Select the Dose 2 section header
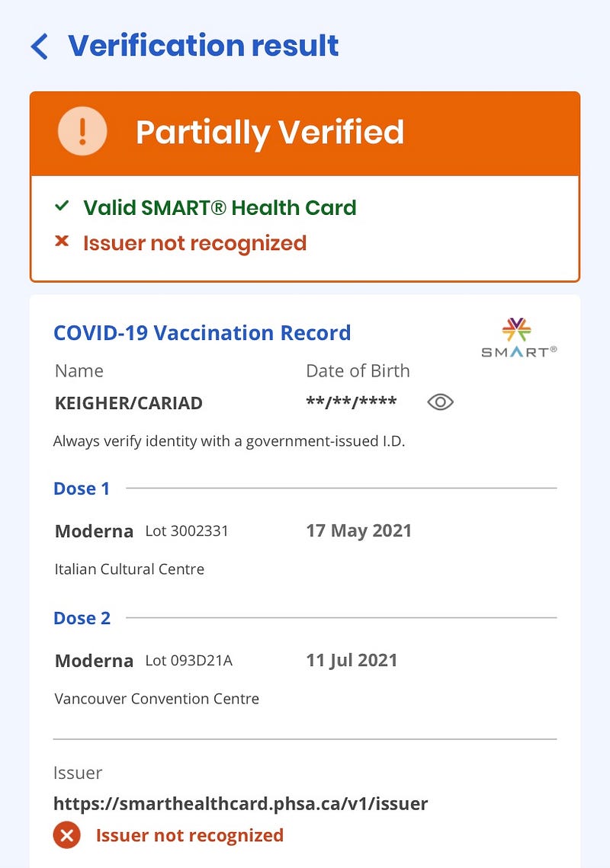 [x=82, y=618]
